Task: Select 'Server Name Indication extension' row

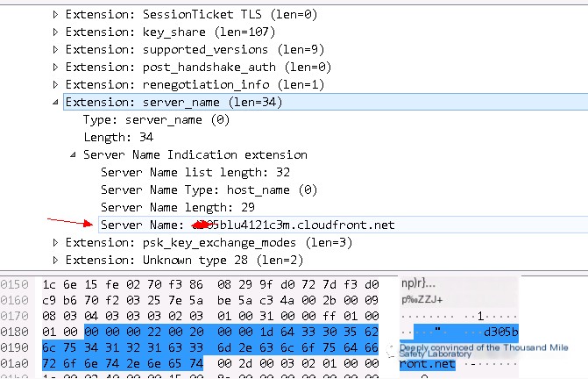Action: point(195,154)
